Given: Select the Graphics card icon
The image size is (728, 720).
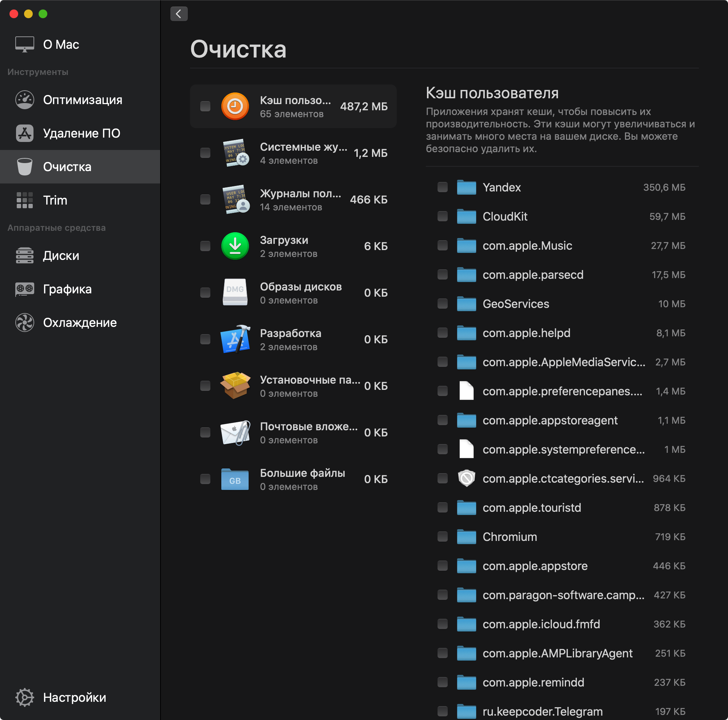Looking at the screenshot, I should coord(24,289).
